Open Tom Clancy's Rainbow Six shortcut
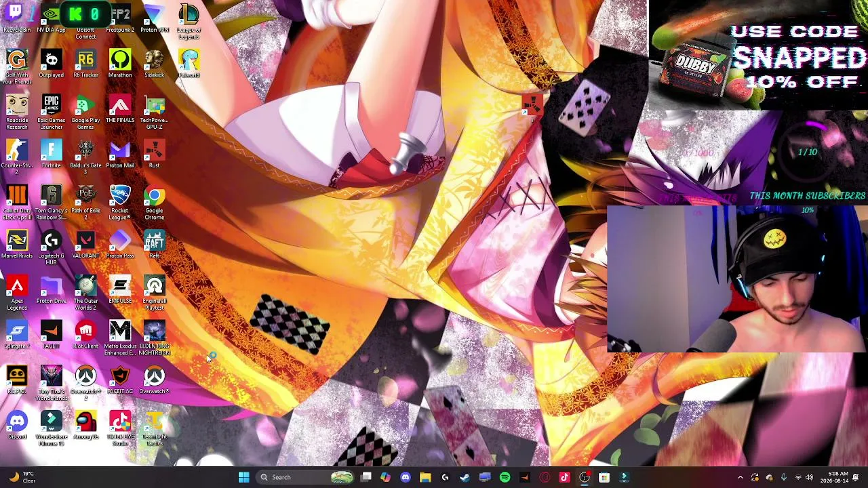Viewport: 868px width, 488px height. click(51, 203)
